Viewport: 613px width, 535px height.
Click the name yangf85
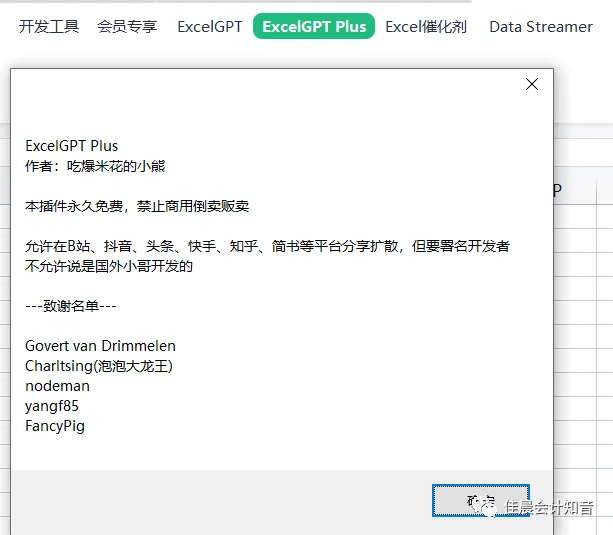52,406
